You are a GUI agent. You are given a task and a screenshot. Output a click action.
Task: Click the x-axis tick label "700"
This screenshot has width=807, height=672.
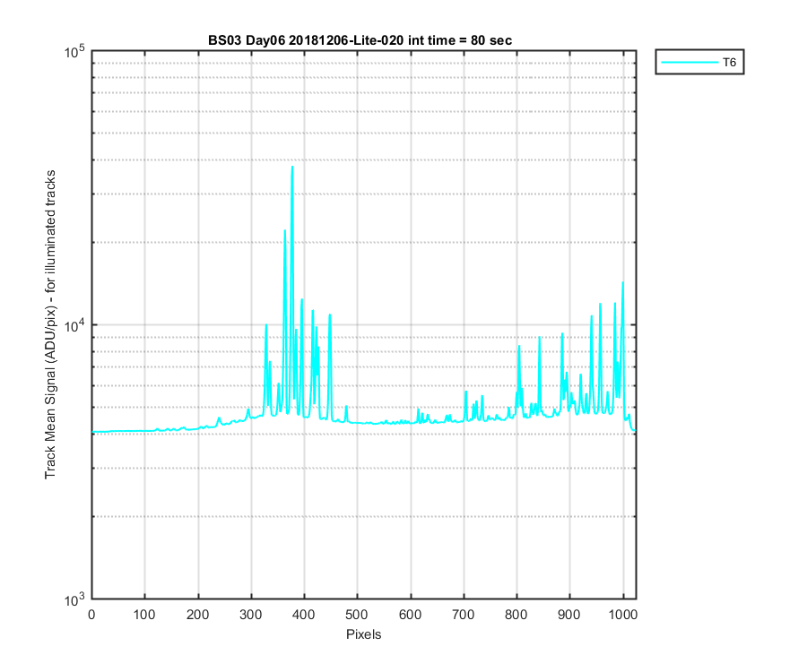[464, 615]
